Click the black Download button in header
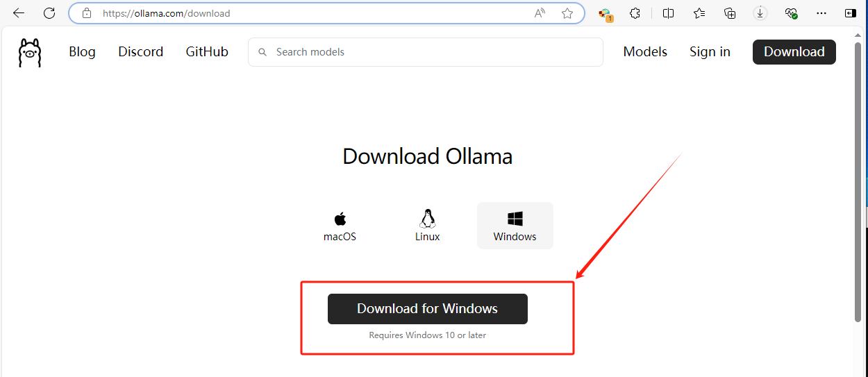 click(794, 52)
